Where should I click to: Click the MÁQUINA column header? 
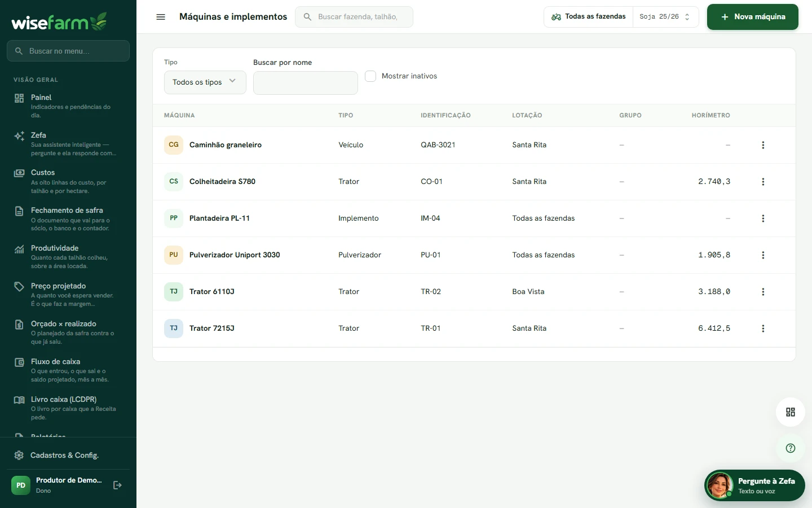click(179, 115)
